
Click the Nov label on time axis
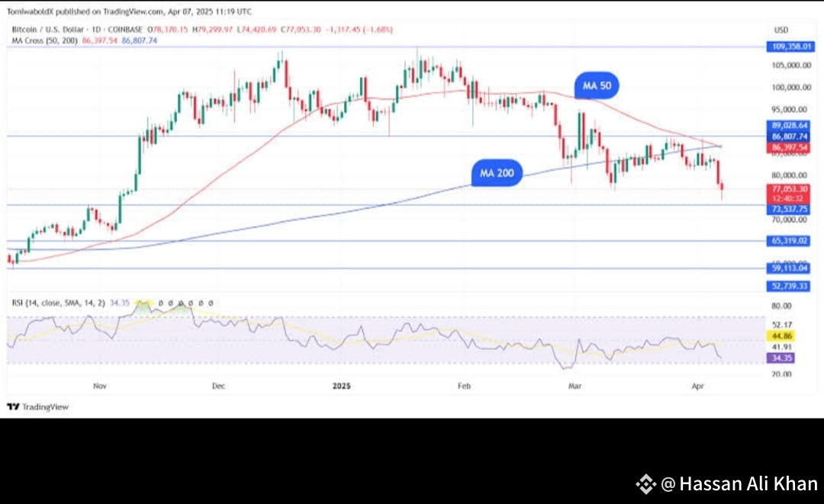[99, 386]
